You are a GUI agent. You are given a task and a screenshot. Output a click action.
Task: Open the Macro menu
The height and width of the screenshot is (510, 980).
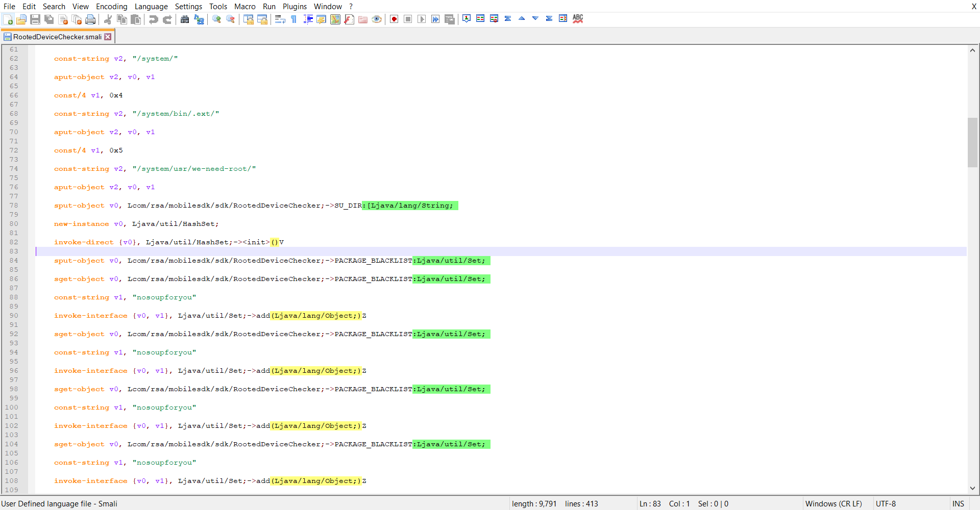click(244, 7)
